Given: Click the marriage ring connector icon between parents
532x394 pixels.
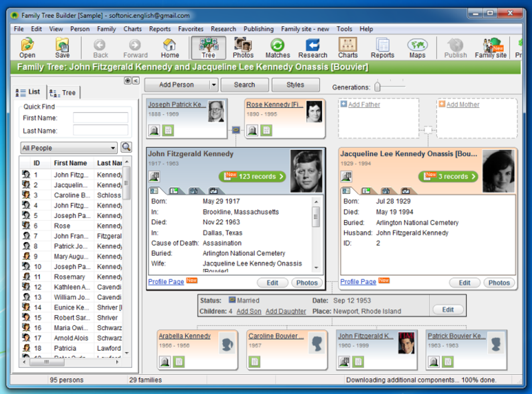Looking at the screenshot, I should 236,129.
